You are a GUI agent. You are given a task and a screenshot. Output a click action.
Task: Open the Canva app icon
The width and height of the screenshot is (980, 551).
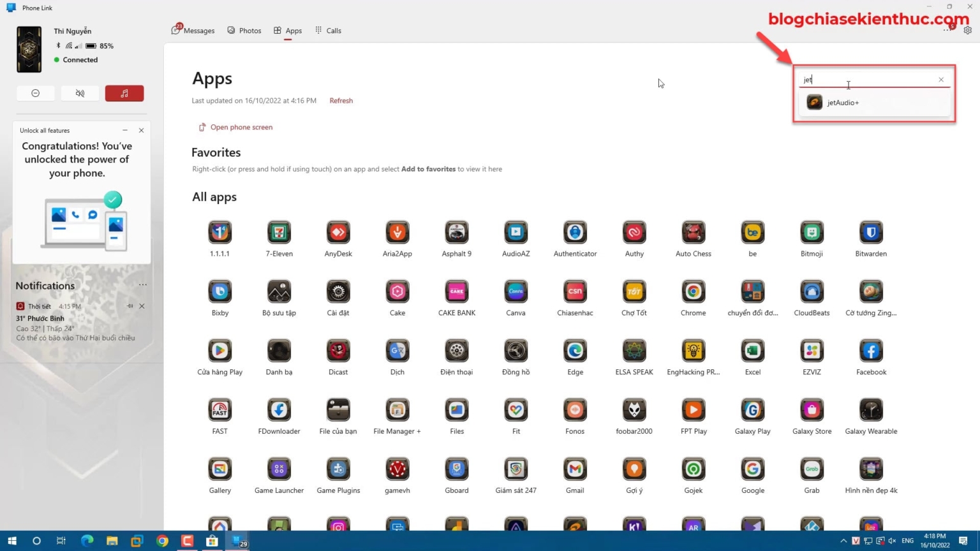(x=516, y=292)
